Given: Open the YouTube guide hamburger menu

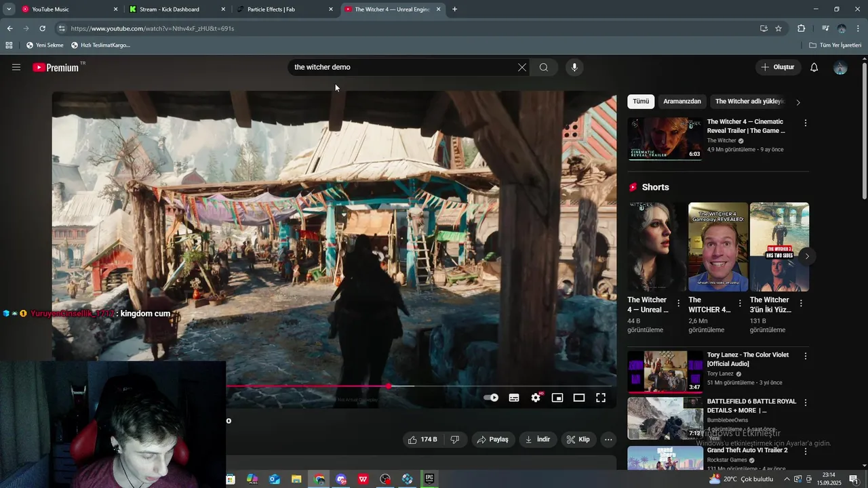Looking at the screenshot, I should 16,67.
